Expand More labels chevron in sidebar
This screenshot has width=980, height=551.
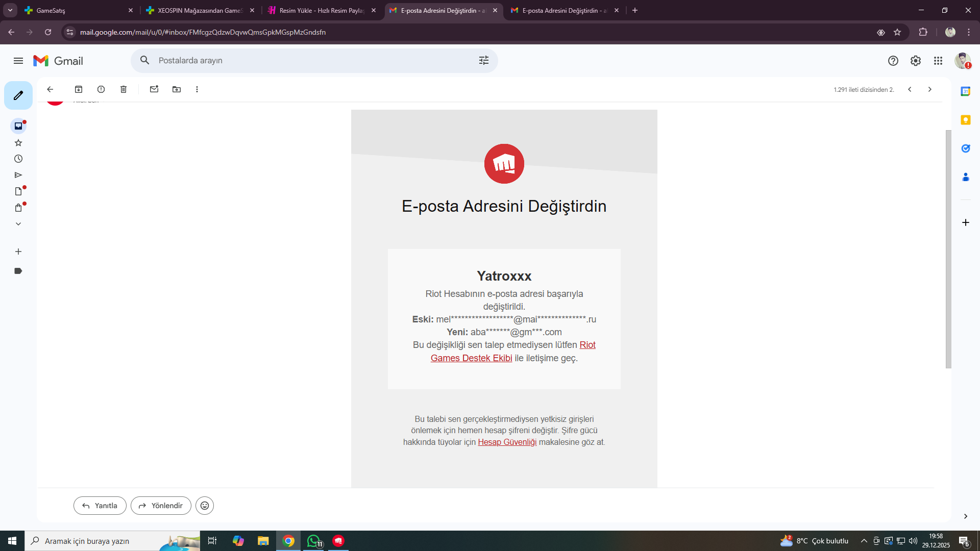(18, 224)
